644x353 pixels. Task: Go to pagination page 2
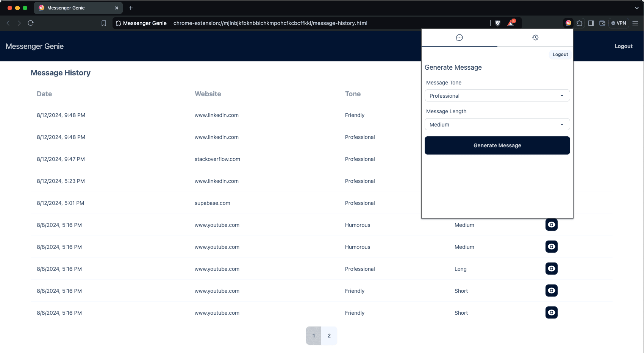pyautogui.click(x=329, y=336)
